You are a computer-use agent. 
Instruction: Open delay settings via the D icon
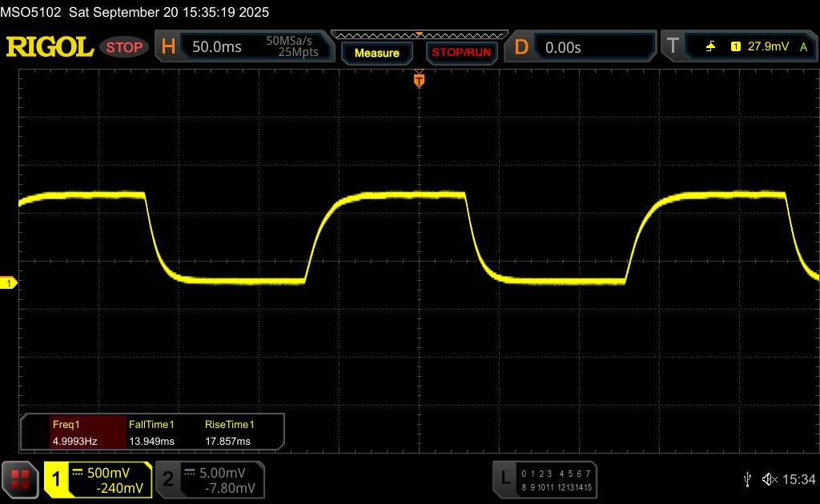[x=521, y=47]
